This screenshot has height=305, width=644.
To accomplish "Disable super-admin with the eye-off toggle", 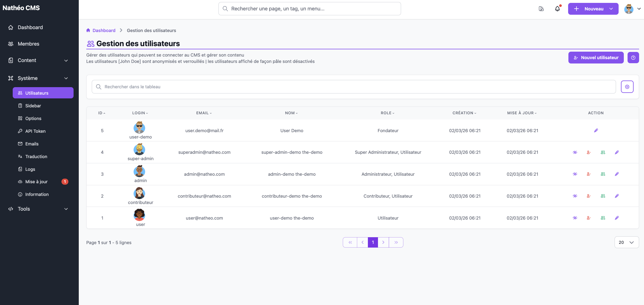I will pyautogui.click(x=575, y=152).
